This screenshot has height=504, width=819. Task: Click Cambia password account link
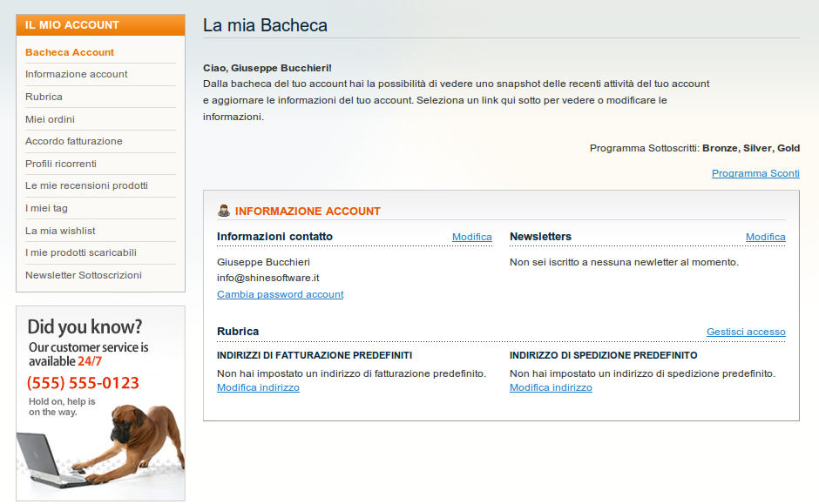(280, 294)
